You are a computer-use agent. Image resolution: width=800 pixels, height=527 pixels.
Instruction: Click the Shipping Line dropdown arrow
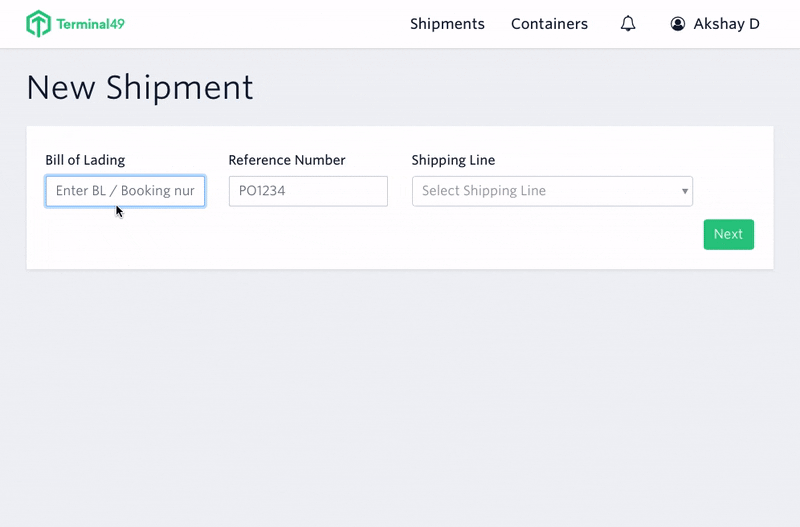coord(684,191)
